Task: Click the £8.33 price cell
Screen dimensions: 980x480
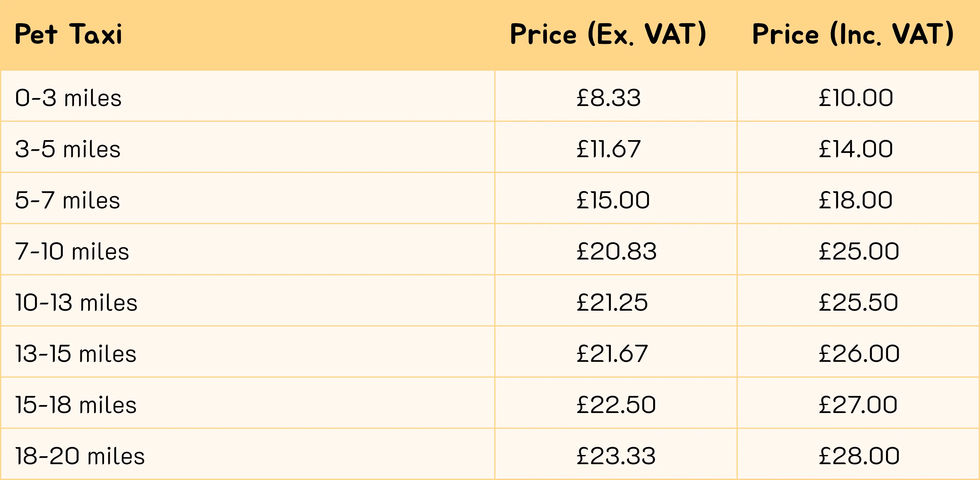Action: [x=609, y=98]
